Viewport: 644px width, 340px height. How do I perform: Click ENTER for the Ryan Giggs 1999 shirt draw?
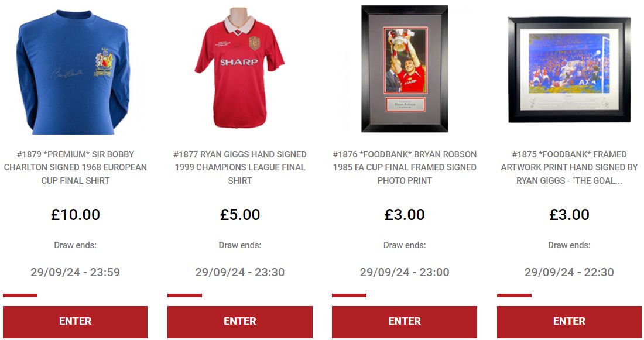click(x=240, y=321)
